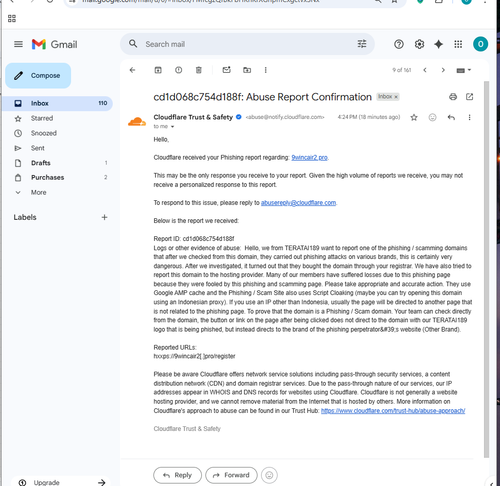Archive this email
Image resolution: width=500 pixels, height=486 pixels.
click(158, 70)
